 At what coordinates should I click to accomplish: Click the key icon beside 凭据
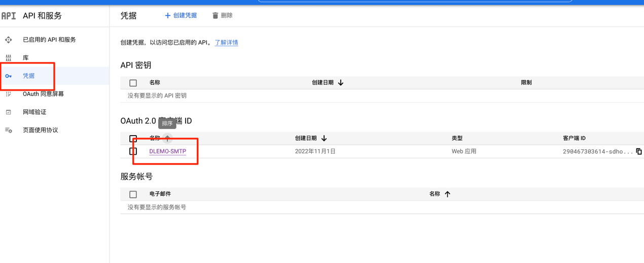pos(9,76)
